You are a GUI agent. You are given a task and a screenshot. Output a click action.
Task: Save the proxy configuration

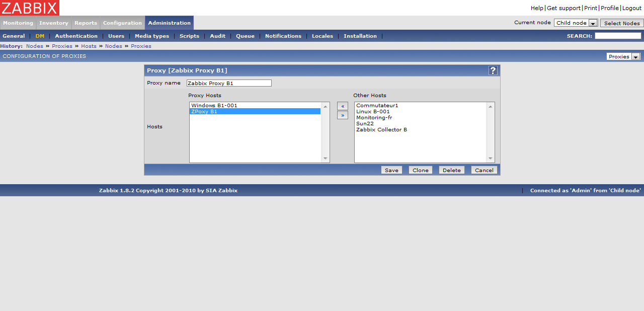391,170
